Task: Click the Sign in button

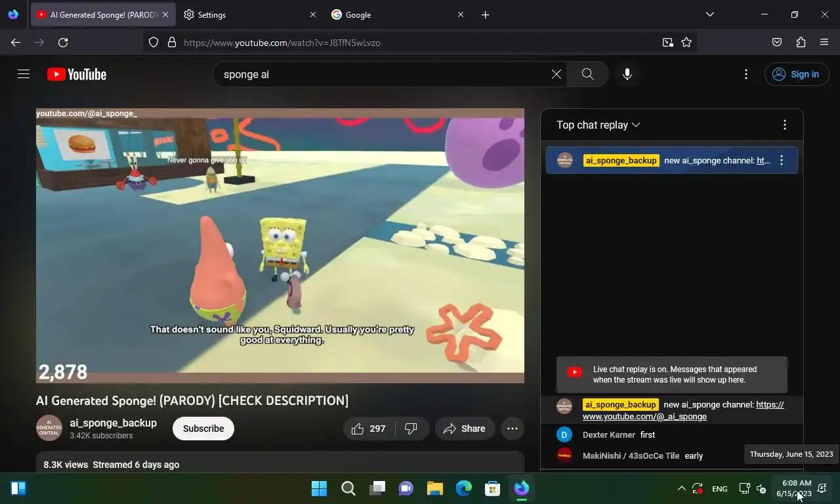Action: pyautogui.click(x=796, y=74)
